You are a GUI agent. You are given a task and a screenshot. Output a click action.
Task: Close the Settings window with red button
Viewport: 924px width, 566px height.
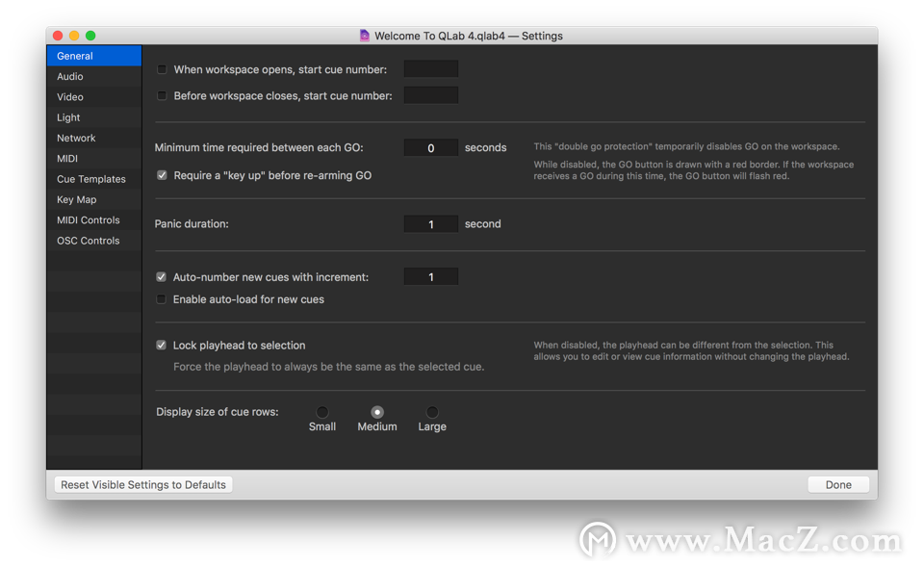(x=58, y=36)
